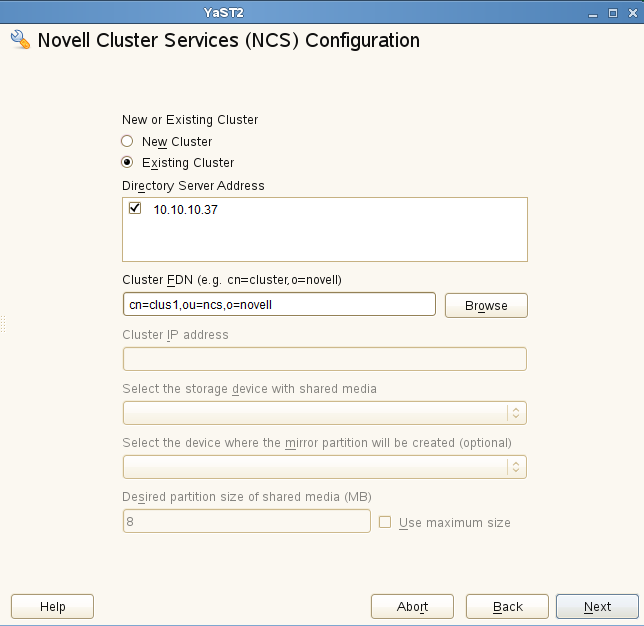Toggle the 10.10.10.37 server checkbox

pos(135,209)
